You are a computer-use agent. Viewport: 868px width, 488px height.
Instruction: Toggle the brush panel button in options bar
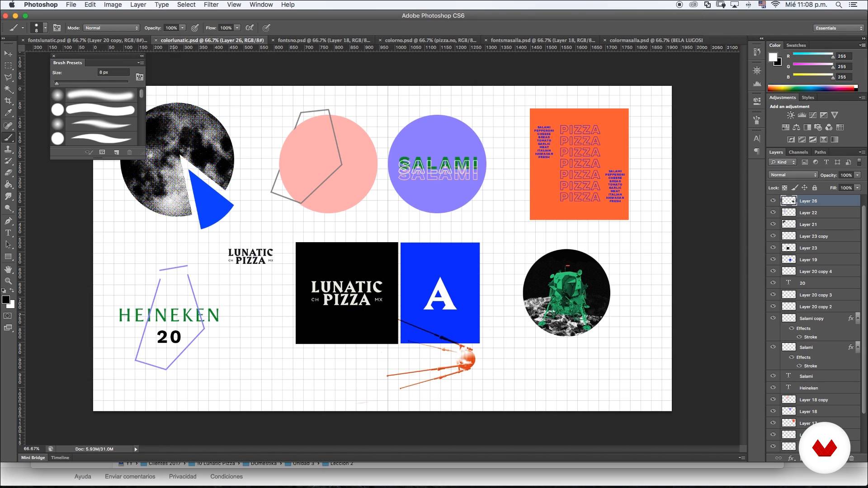tap(57, 28)
